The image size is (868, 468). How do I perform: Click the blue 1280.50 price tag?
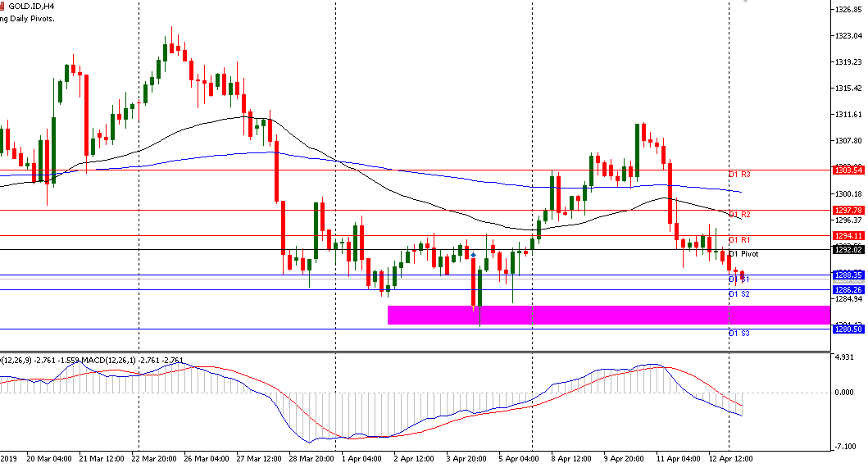point(848,329)
